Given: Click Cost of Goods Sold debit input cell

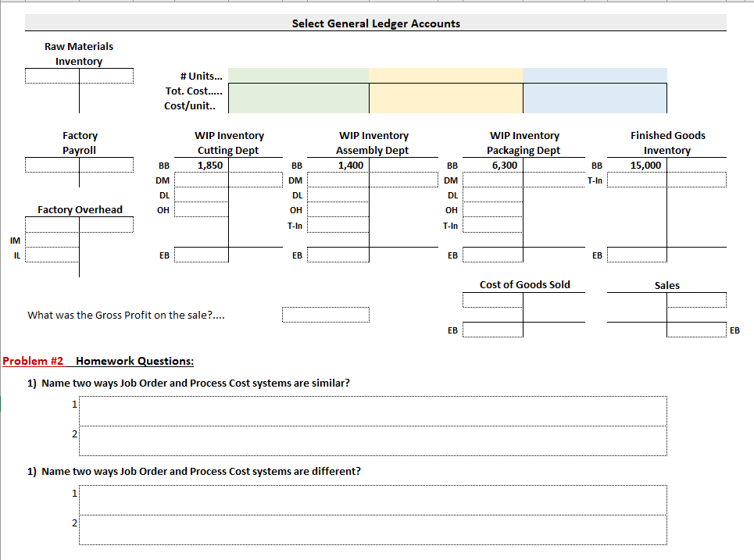Looking at the screenshot, I should pyautogui.click(x=493, y=300).
